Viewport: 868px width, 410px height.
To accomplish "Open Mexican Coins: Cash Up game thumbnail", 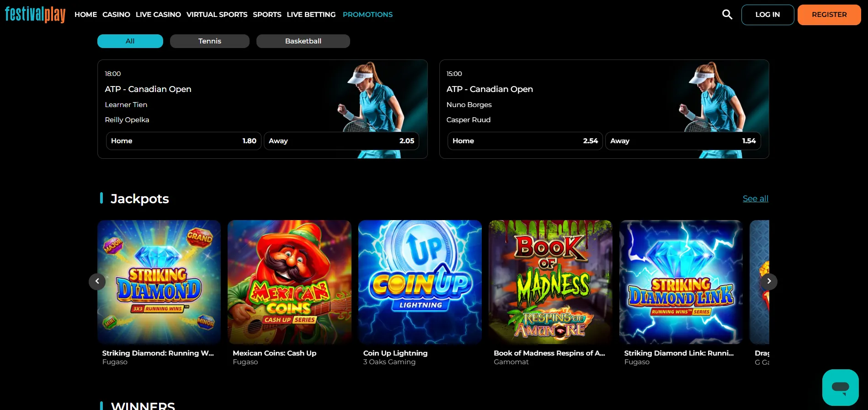I will [x=289, y=282].
